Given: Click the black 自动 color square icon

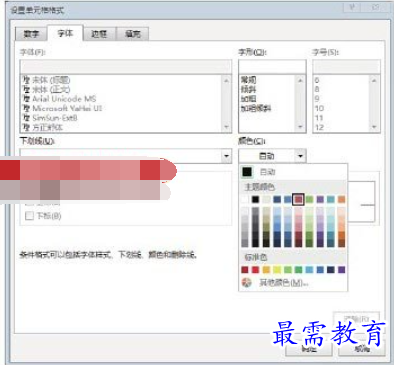Looking at the screenshot, I should pyautogui.click(x=247, y=172).
